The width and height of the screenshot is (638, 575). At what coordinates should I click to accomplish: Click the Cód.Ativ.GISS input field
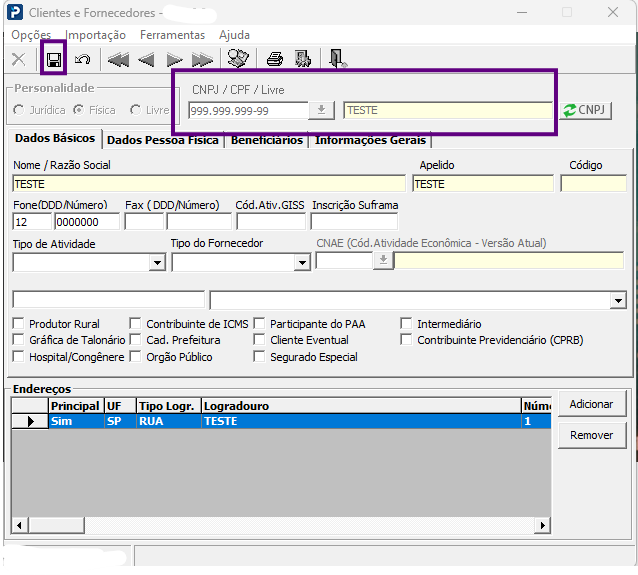tap(271, 222)
